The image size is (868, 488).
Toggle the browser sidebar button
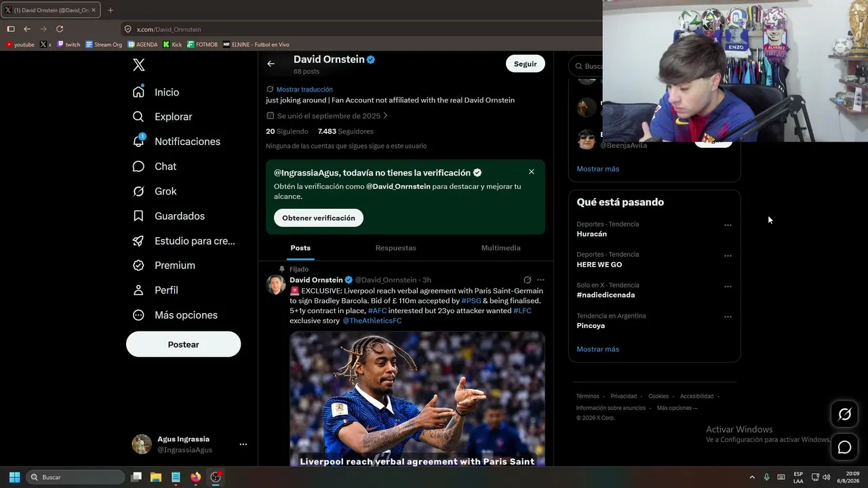11,29
